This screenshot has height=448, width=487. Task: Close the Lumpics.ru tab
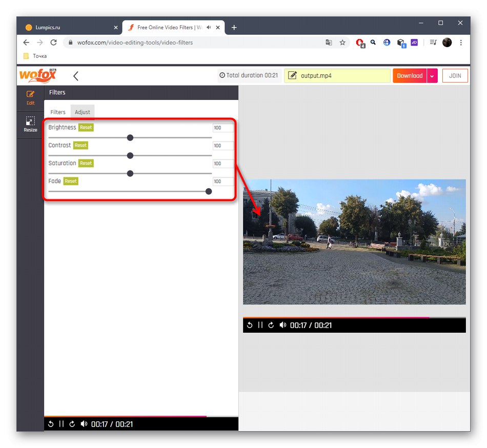point(116,27)
